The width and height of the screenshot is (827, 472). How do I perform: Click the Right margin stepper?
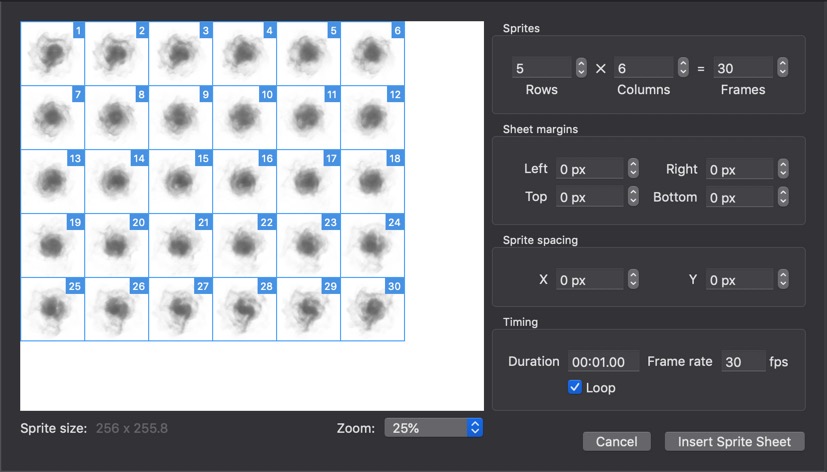point(782,169)
